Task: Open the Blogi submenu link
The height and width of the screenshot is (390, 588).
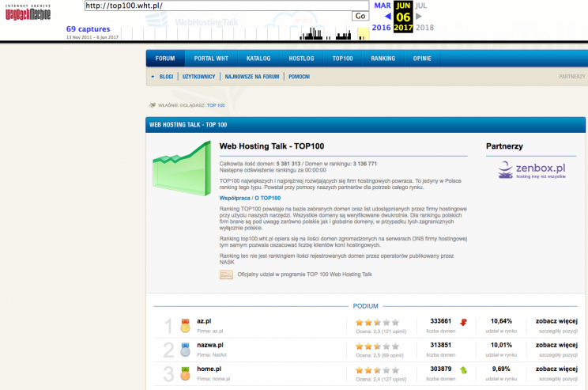Action: pyautogui.click(x=167, y=77)
